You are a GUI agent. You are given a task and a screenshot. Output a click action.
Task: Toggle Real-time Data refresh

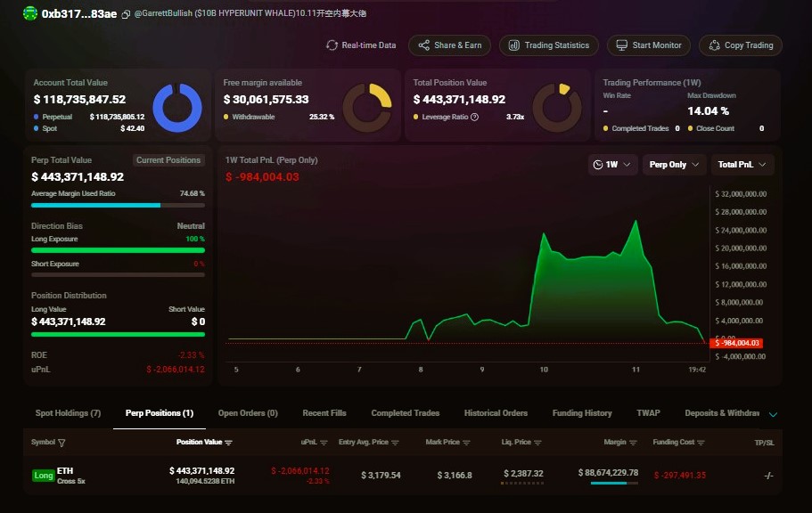pos(361,45)
